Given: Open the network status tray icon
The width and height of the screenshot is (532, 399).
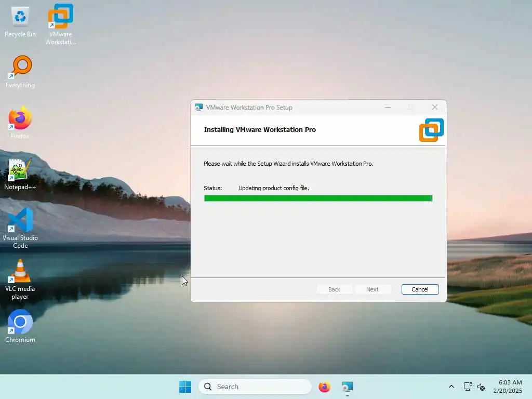Looking at the screenshot, I should pyautogui.click(x=468, y=387).
